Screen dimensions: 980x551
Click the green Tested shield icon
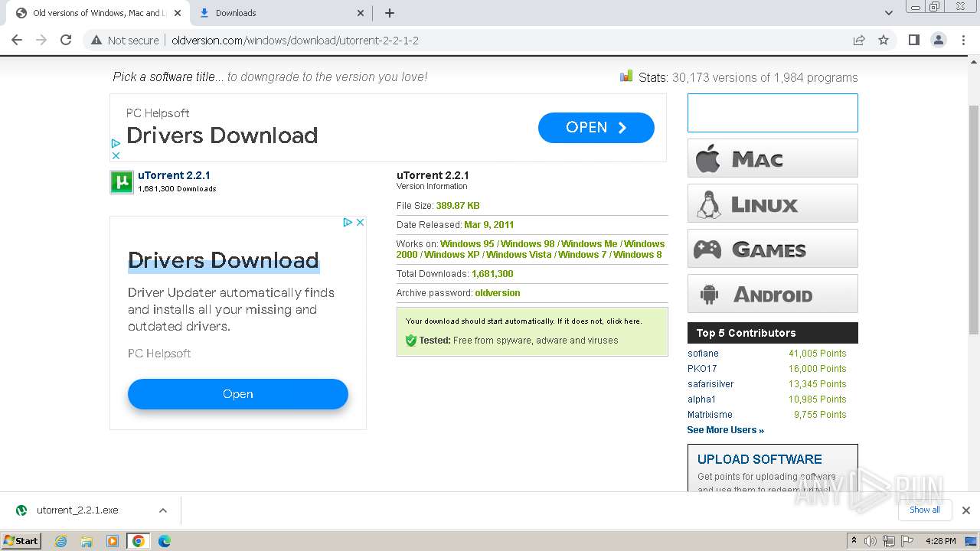(x=411, y=341)
